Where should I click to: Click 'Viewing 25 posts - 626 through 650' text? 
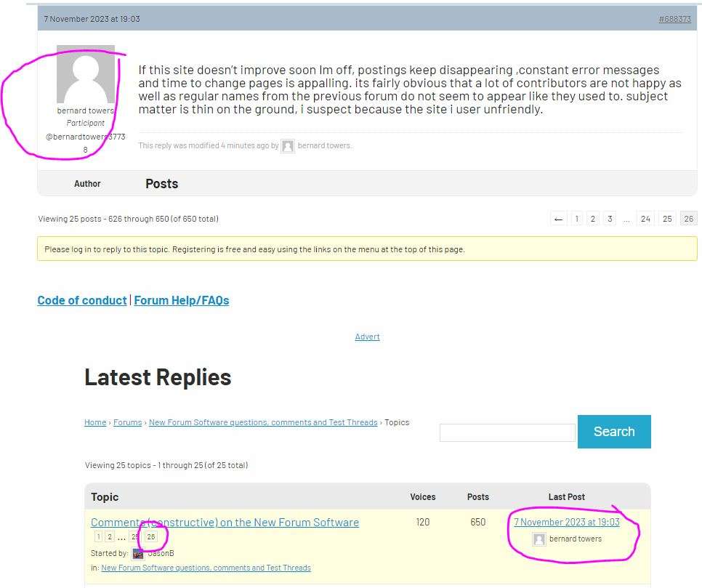tap(129, 219)
